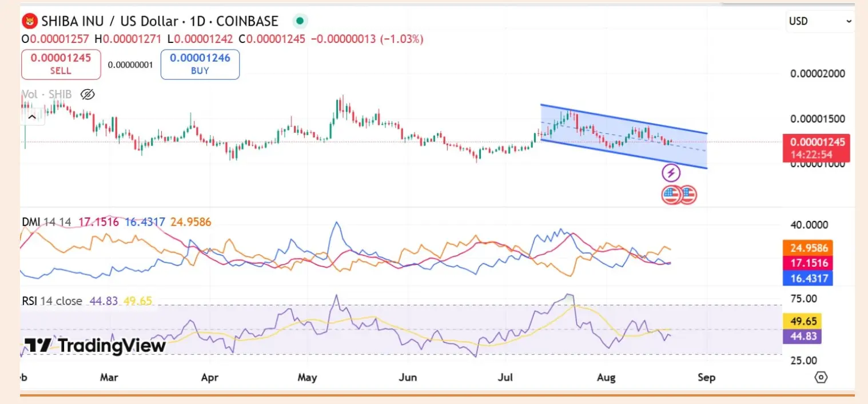Click the Sep label on time axis

tap(706, 378)
